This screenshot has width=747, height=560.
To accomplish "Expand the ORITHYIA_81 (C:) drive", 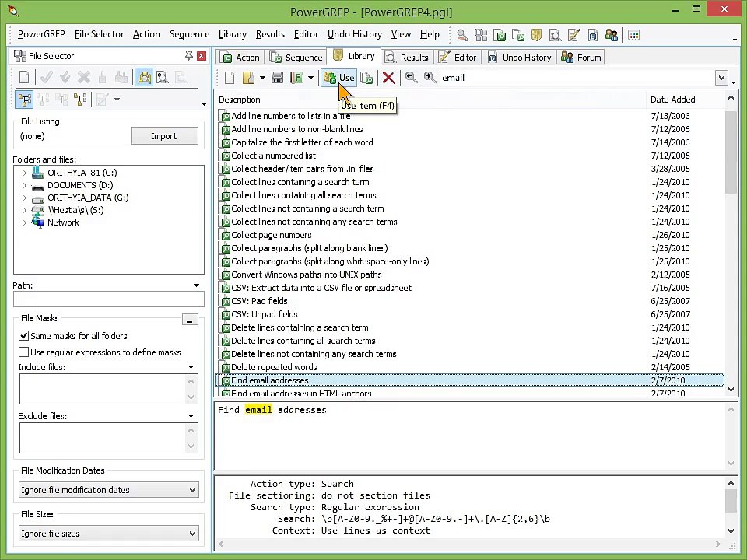I will 24,173.
